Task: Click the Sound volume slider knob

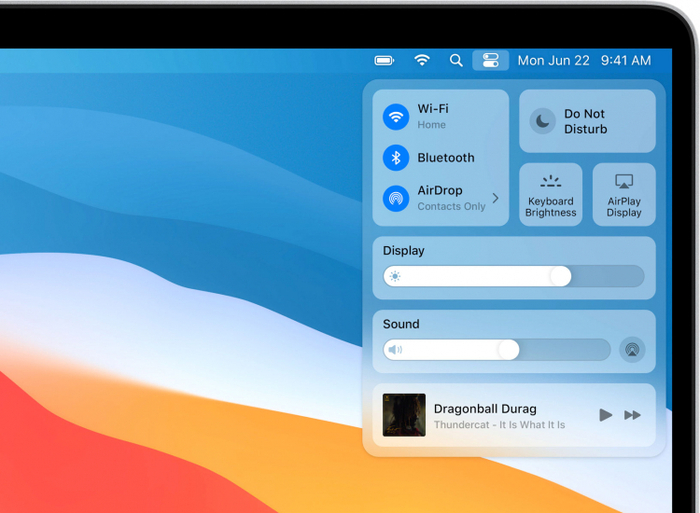Action: pyautogui.click(x=509, y=350)
